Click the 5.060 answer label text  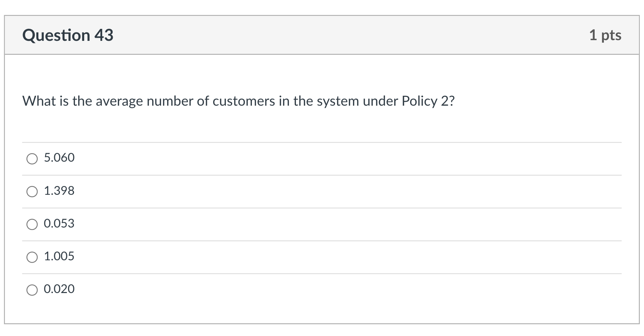tap(58, 157)
